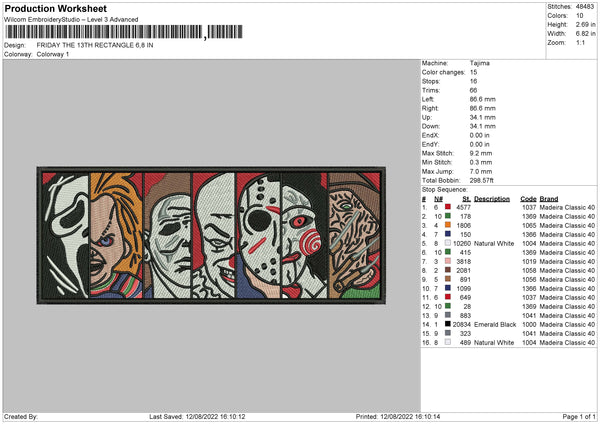Click the barcode under the worksheet title

click(x=124, y=32)
